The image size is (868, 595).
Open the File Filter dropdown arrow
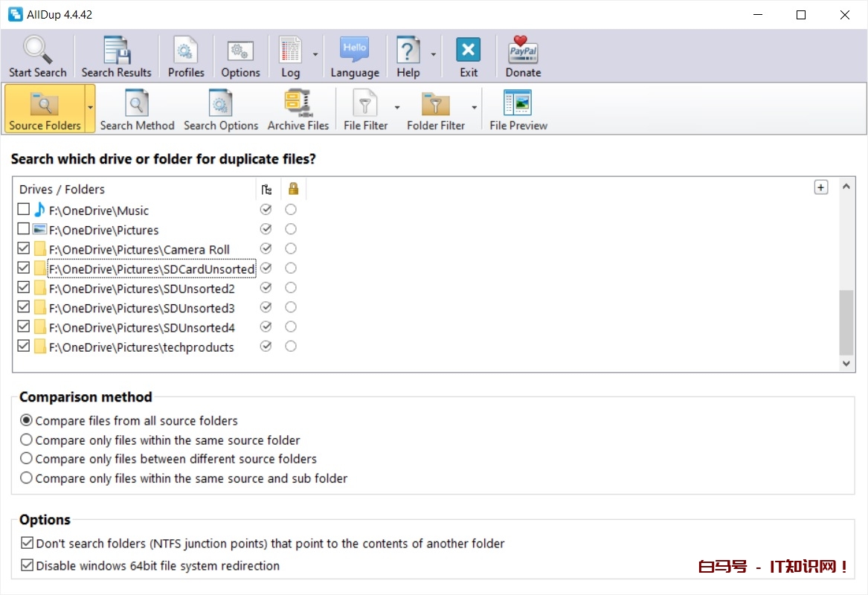(x=397, y=108)
